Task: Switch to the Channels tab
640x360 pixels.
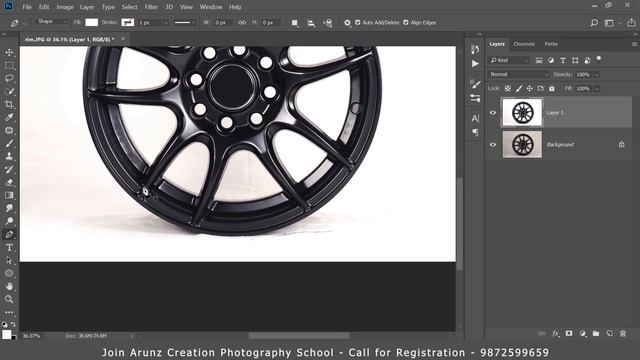Action: click(524, 44)
